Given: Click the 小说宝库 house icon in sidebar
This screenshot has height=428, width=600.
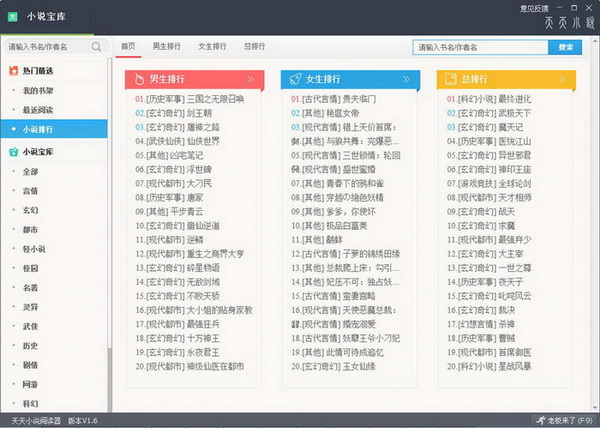Looking at the screenshot, I should point(12,151).
